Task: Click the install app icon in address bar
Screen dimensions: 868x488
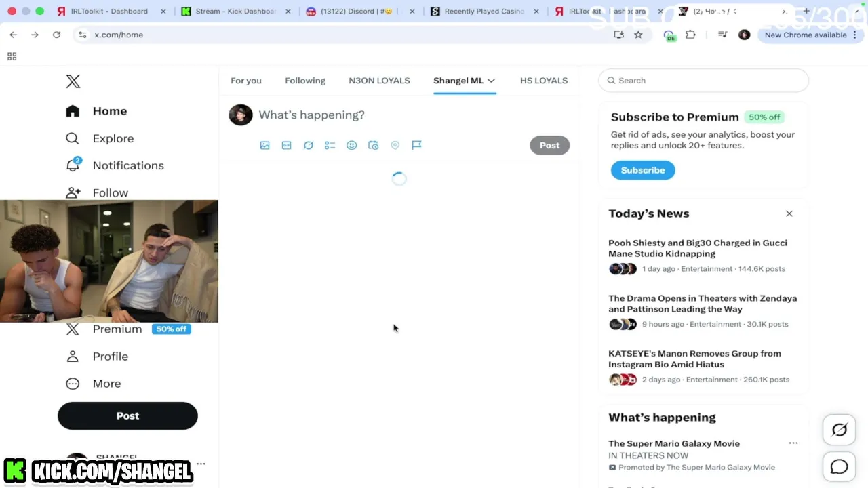Action: click(x=618, y=35)
